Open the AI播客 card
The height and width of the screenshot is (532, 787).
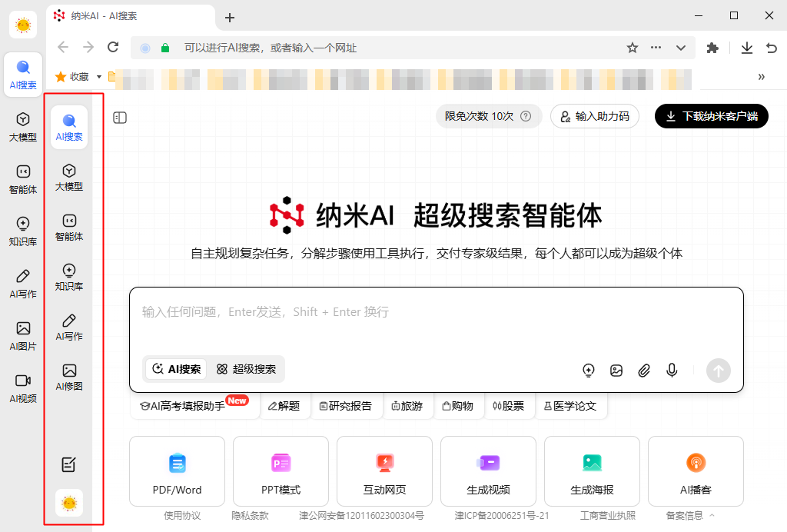coord(696,471)
